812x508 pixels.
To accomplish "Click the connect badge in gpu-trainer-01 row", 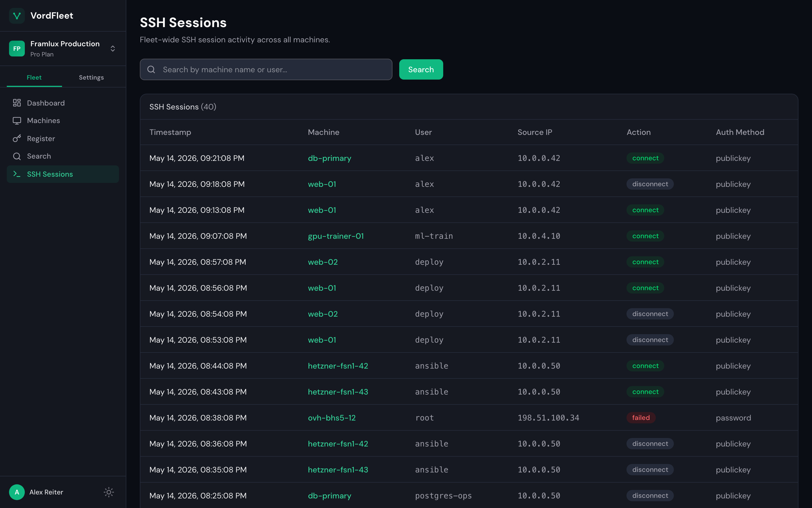I will coord(645,236).
